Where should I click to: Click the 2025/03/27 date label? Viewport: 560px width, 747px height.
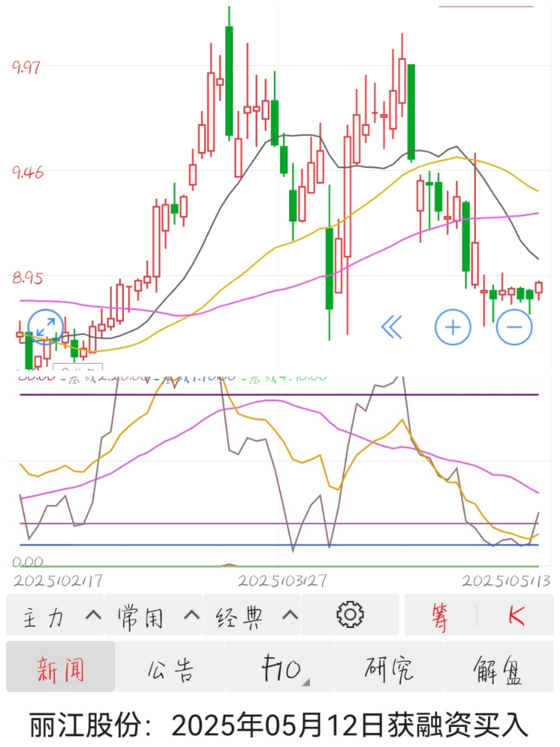pos(282,581)
